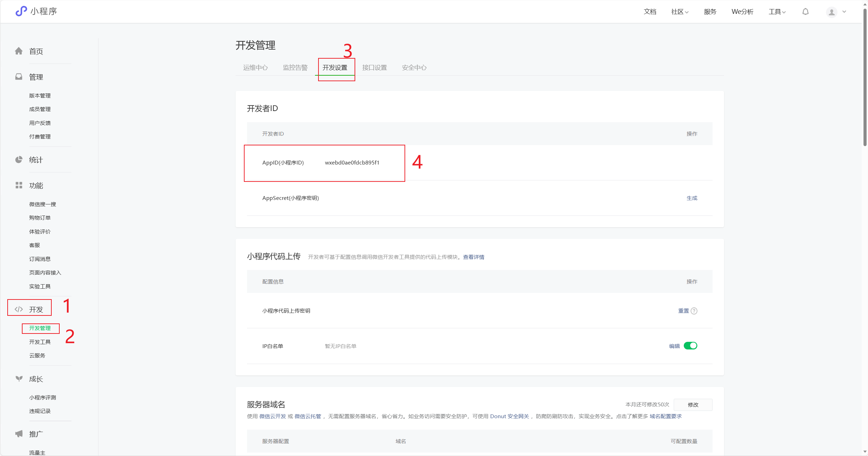Click the help icon beside 重置
The image size is (868, 456).
694,311
